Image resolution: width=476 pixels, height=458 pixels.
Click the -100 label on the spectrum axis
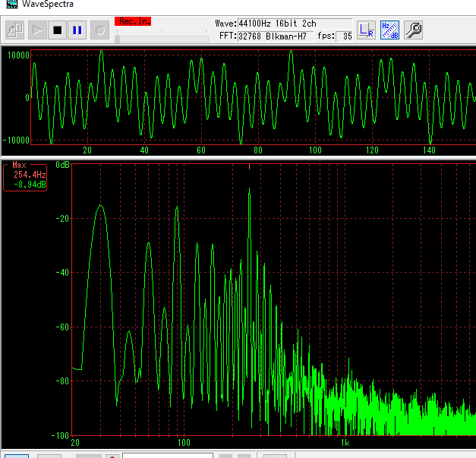[x=61, y=435]
